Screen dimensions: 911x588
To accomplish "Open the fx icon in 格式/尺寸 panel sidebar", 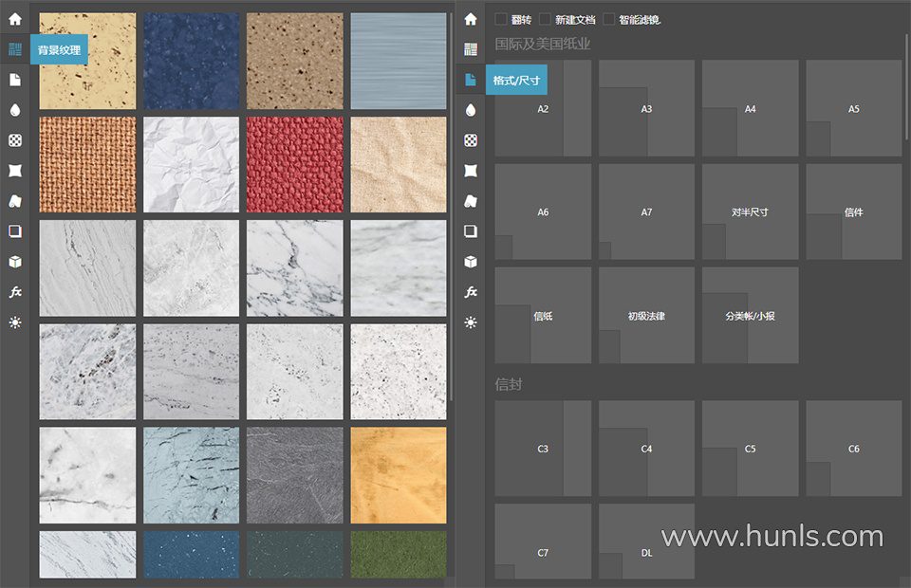I will click(471, 292).
